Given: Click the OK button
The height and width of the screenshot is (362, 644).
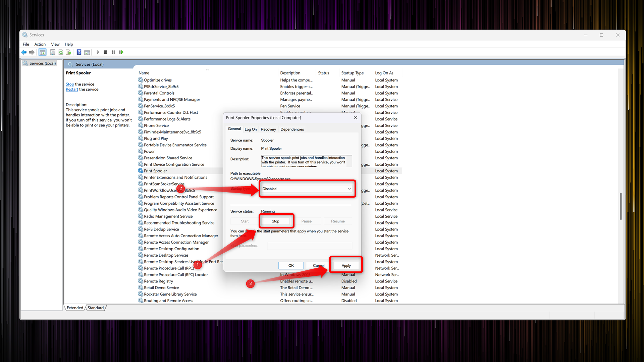Looking at the screenshot, I should pos(291,265).
